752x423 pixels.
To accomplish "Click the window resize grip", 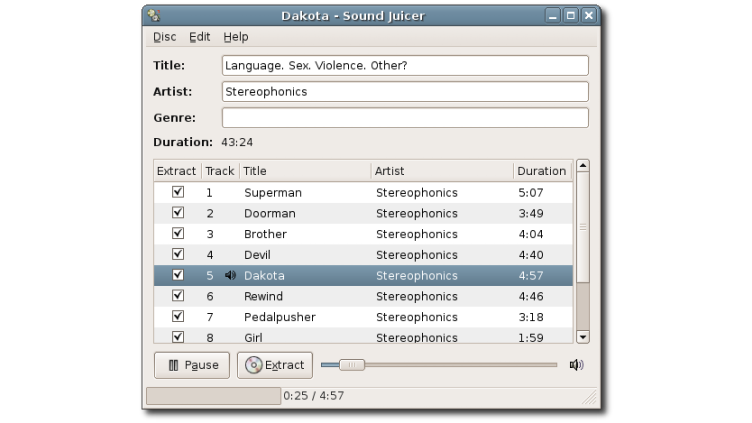I will pyautogui.click(x=590, y=398).
